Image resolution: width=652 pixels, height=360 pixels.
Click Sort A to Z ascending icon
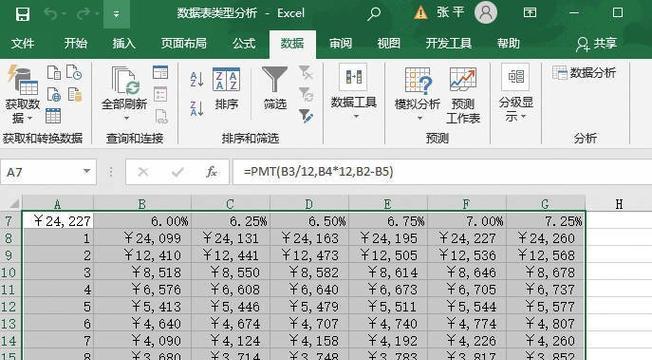coord(196,79)
